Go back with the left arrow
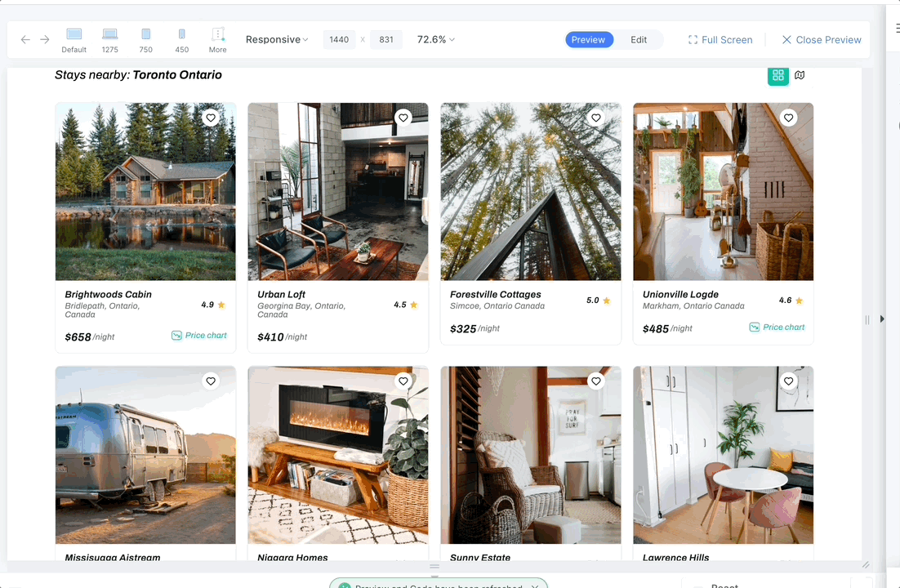The height and width of the screenshot is (588, 900). 25,40
